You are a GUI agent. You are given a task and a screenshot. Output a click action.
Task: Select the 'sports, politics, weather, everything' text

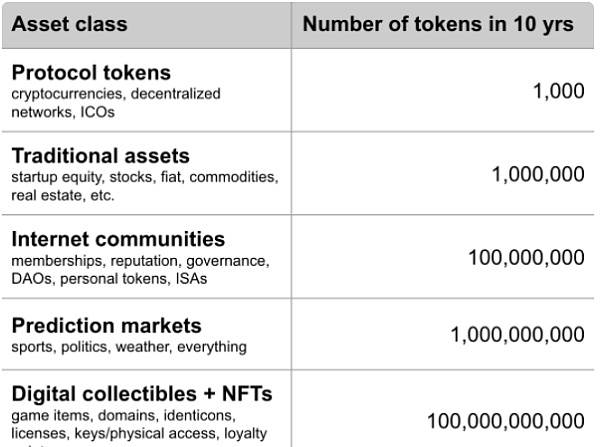[x=129, y=347]
